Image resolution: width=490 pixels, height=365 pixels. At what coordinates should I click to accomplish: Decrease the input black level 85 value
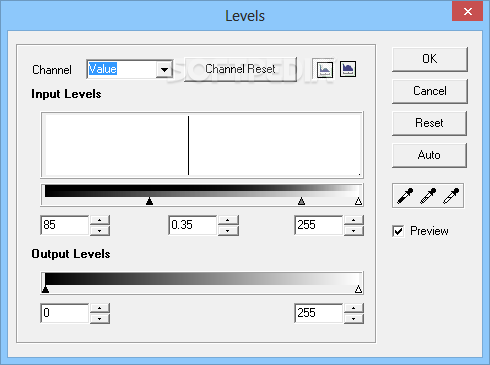click(x=100, y=230)
